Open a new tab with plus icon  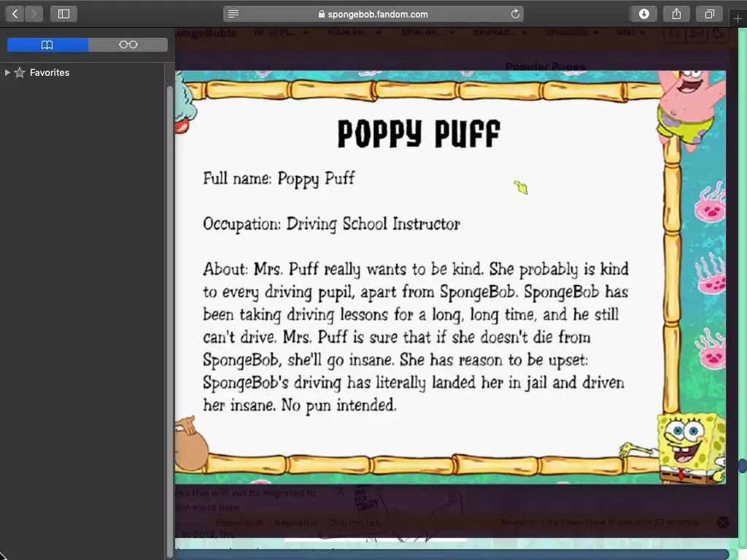tap(738, 18)
